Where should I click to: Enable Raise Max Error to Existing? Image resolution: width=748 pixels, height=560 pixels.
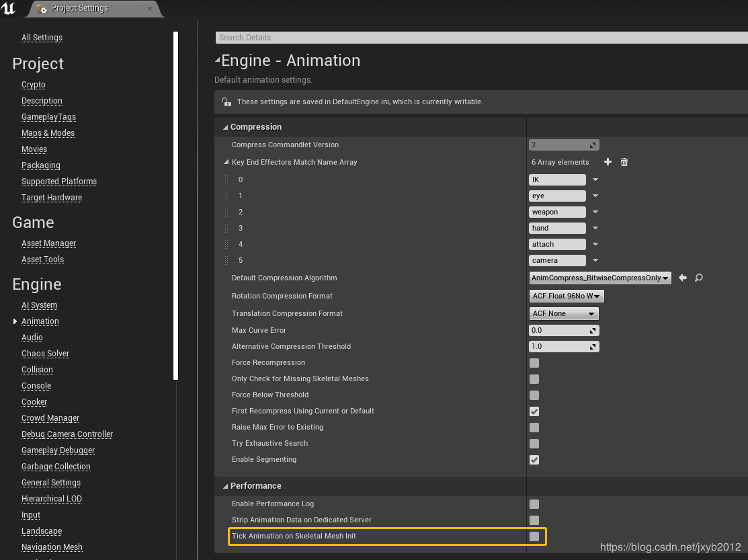pyautogui.click(x=534, y=428)
